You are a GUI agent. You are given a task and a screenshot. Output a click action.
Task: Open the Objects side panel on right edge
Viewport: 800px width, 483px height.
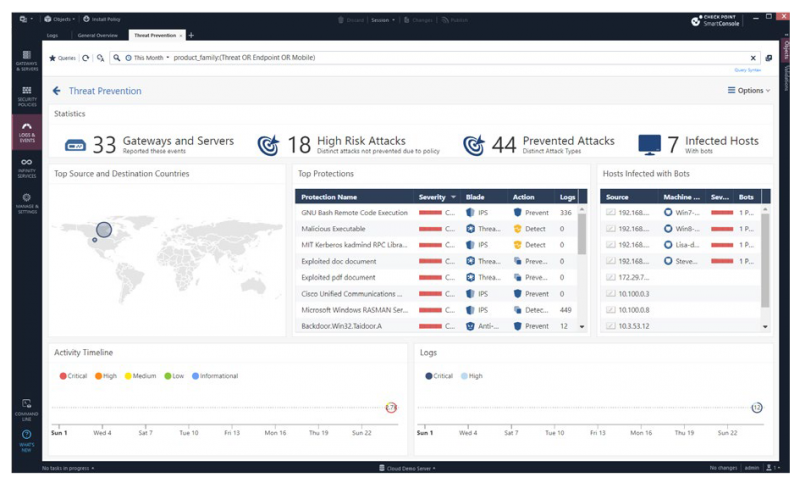click(x=786, y=49)
